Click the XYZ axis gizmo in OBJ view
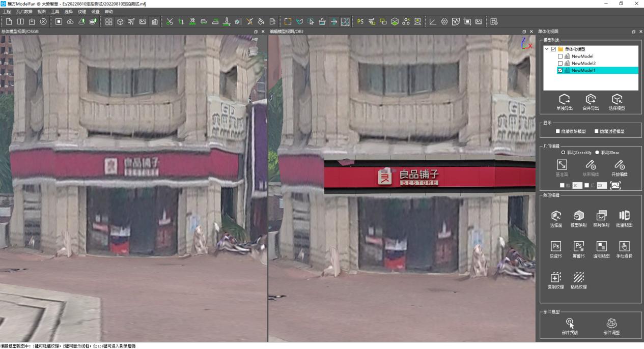Viewport: 644px width, 349px height. pyautogui.click(x=527, y=43)
